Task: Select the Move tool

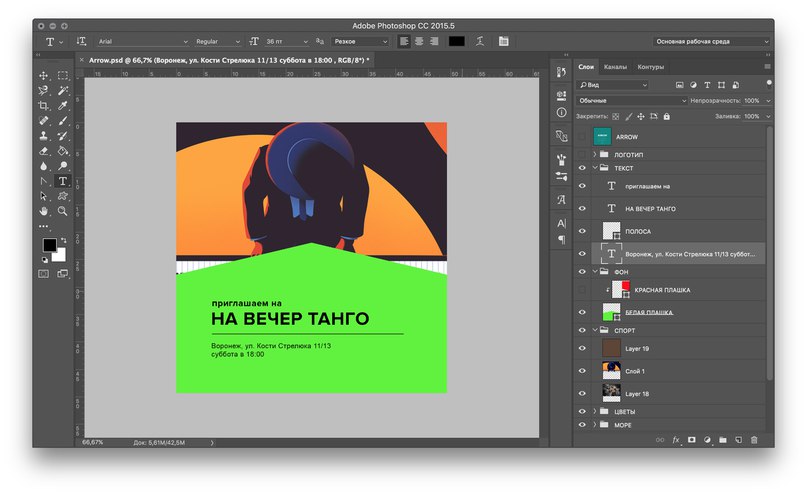Action: [43, 76]
